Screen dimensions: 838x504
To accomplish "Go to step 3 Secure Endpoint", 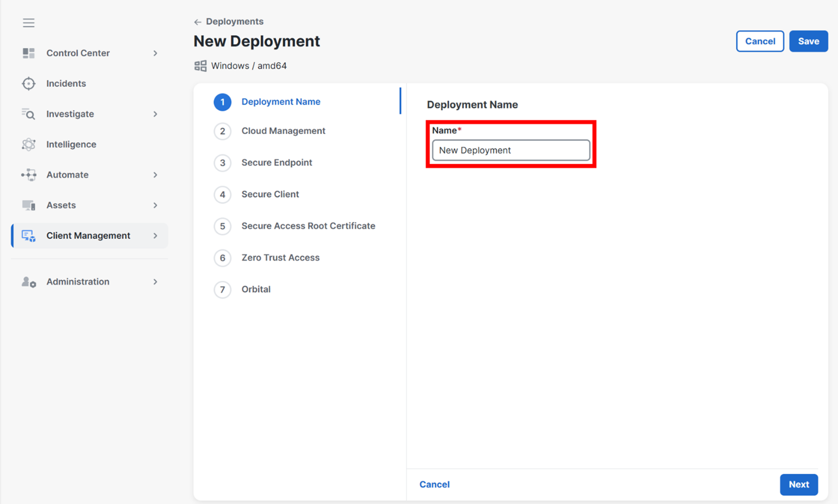I will 276,163.
